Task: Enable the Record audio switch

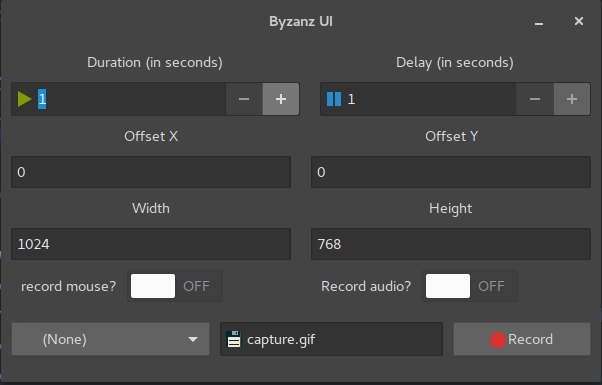Action: click(470, 286)
